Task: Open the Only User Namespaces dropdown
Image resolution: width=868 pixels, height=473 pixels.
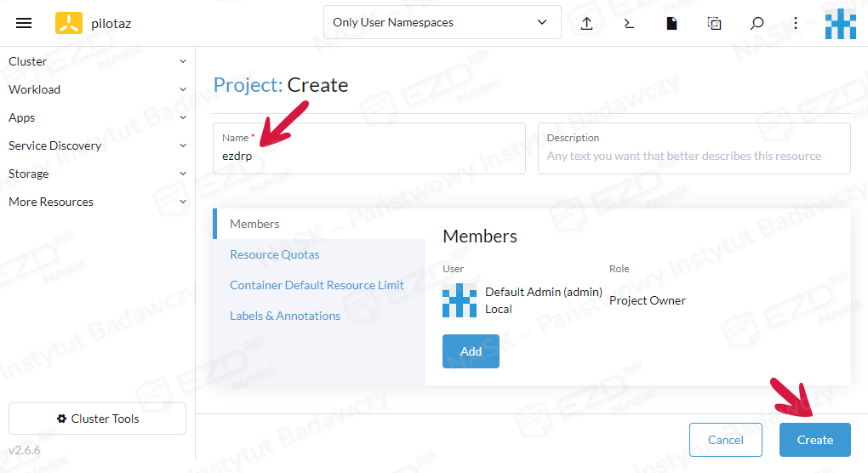Action: pos(442,23)
